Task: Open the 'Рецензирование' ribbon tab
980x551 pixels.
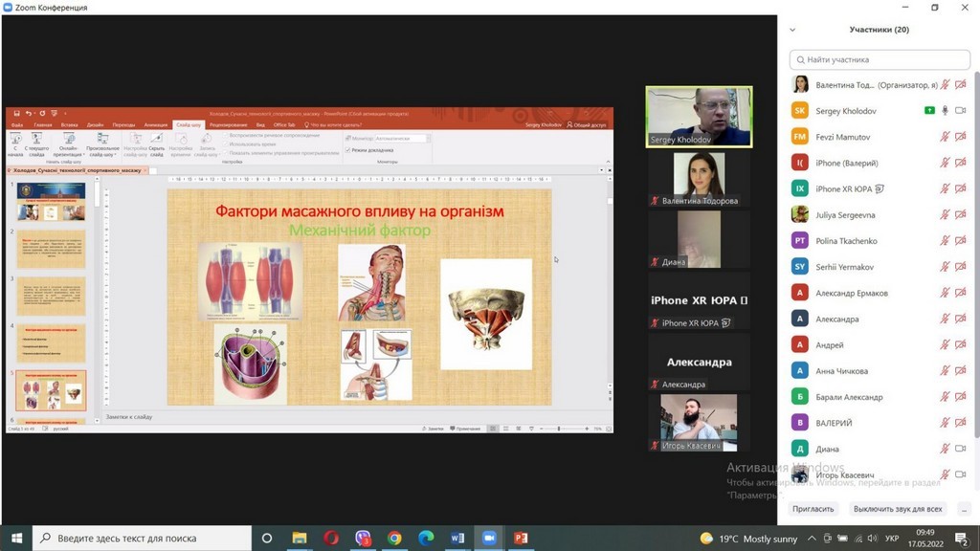Action: [228, 124]
